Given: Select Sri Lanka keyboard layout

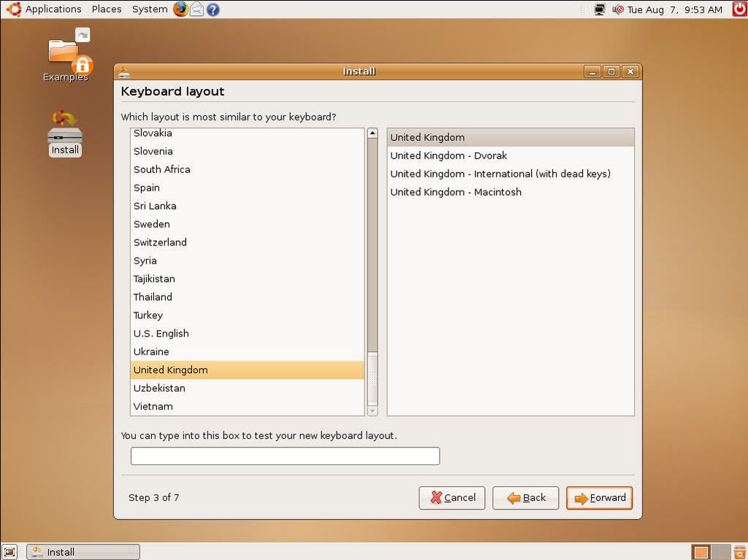Looking at the screenshot, I should [x=247, y=206].
